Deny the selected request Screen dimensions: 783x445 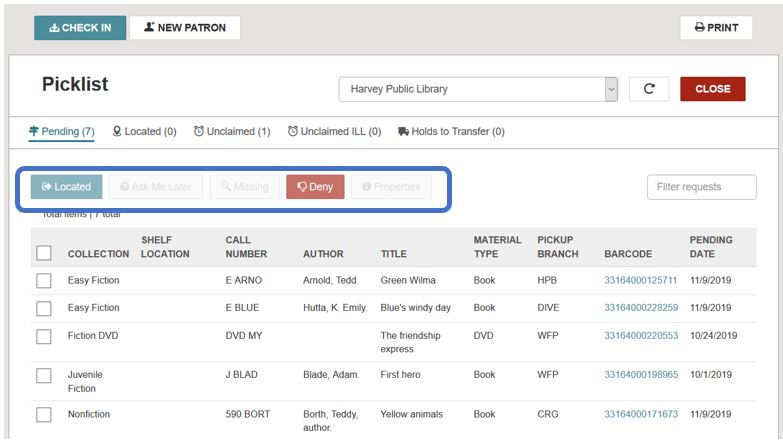point(315,187)
